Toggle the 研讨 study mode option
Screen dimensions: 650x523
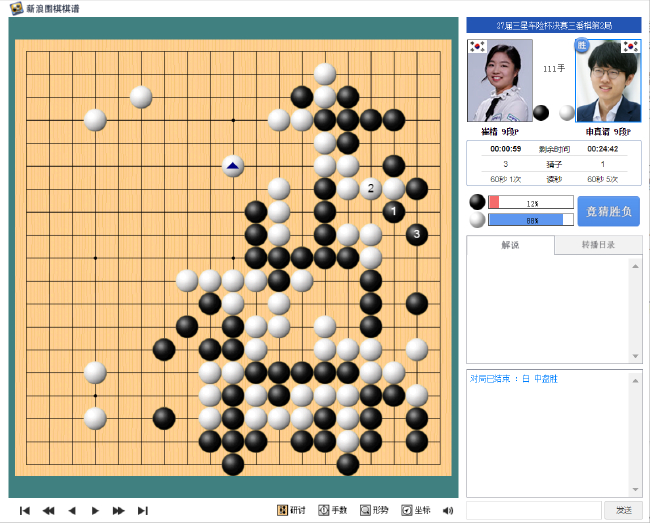click(x=291, y=510)
